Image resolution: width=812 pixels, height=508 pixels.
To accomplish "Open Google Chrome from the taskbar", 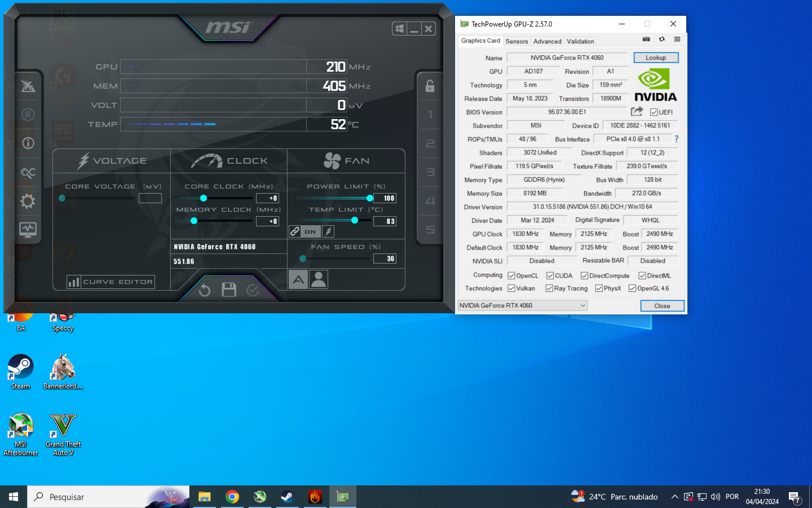I will click(232, 497).
